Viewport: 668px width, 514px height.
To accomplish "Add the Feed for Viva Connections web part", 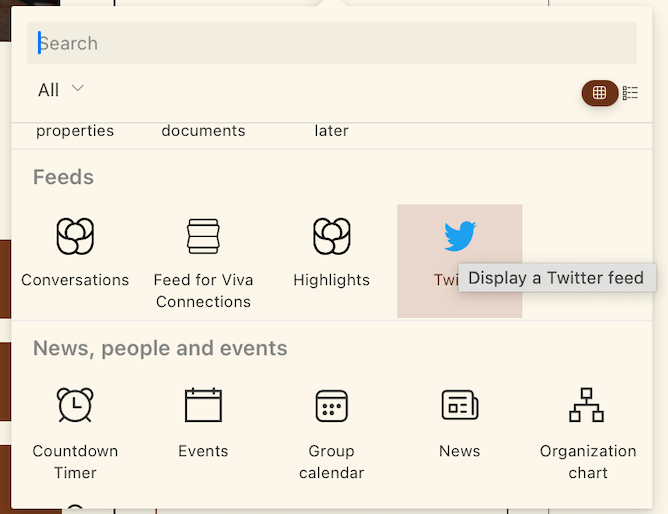I will [203, 261].
